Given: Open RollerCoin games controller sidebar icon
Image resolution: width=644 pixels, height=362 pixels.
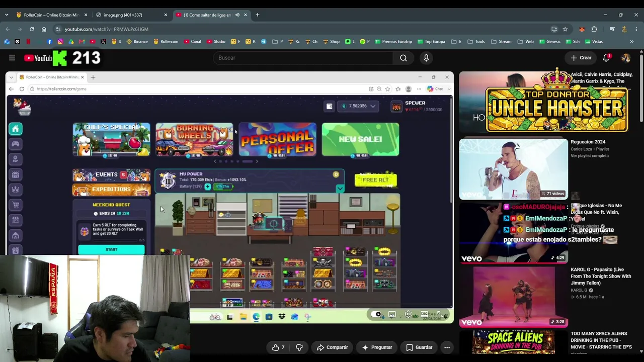Looking at the screenshot, I should point(16,144).
